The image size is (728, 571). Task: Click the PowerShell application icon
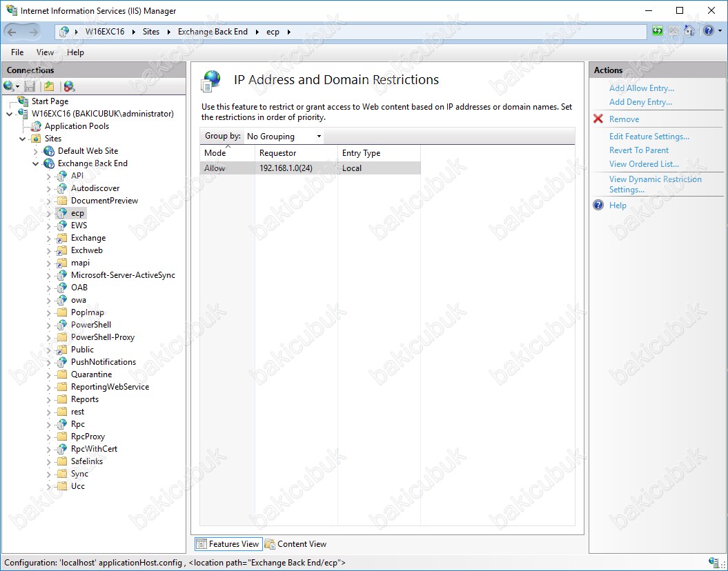click(x=61, y=325)
